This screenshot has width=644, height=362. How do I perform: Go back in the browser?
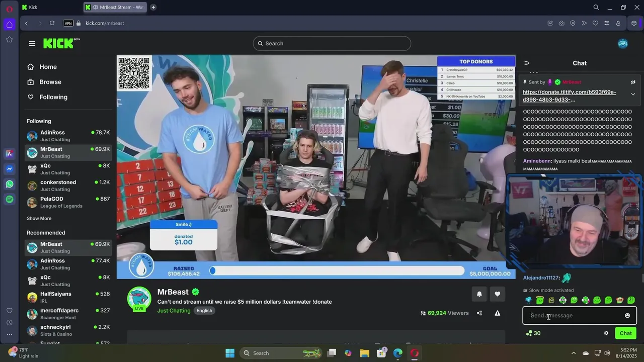pyautogui.click(x=27, y=23)
